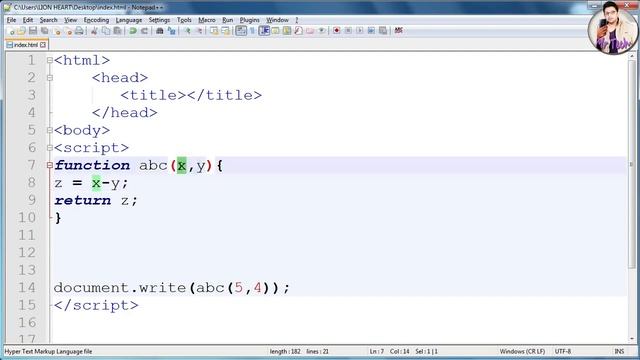Screen dimensions: 640x360
Task: Toggle the Show Indent Guide icon
Action: click(264, 31)
